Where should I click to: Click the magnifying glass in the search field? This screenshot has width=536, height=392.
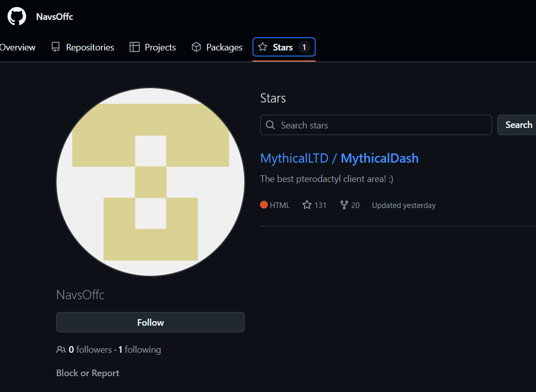click(270, 125)
